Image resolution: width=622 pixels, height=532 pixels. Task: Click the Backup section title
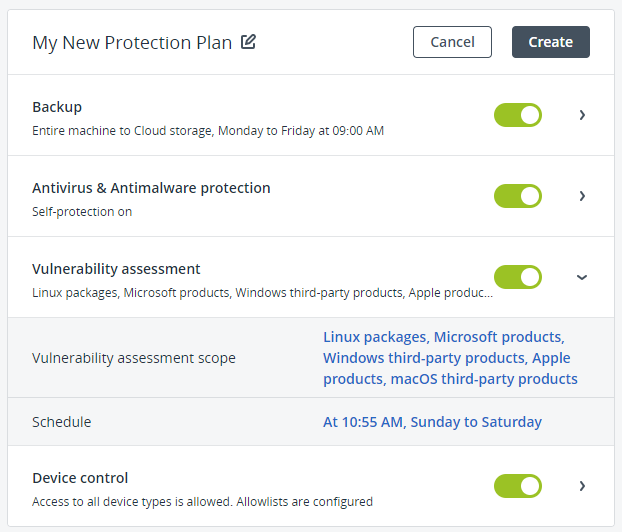57,107
